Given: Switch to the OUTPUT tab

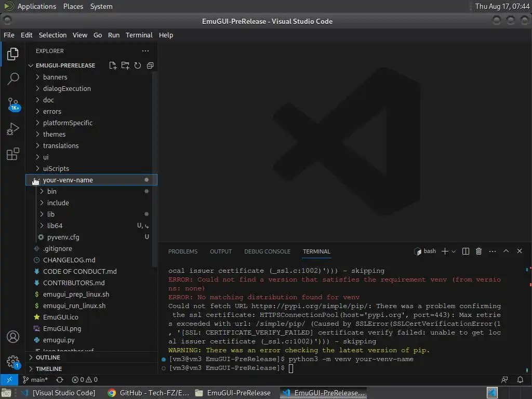Looking at the screenshot, I should (221, 251).
